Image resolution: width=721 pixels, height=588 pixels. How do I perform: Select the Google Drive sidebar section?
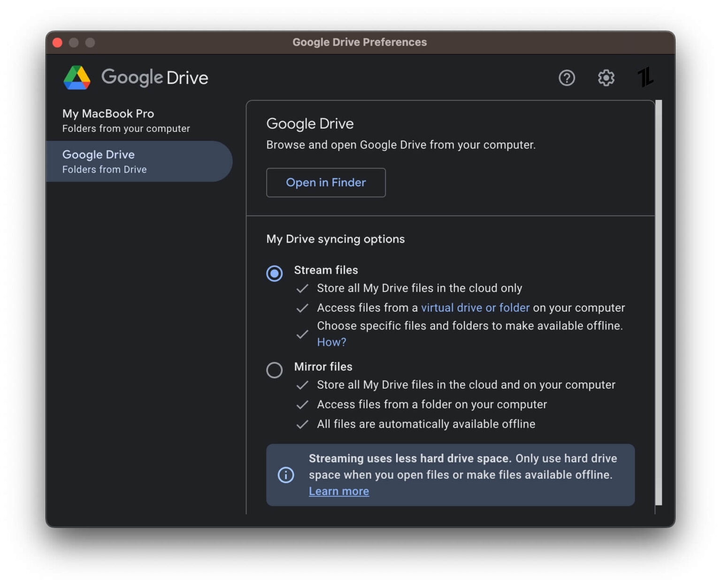(x=126, y=161)
